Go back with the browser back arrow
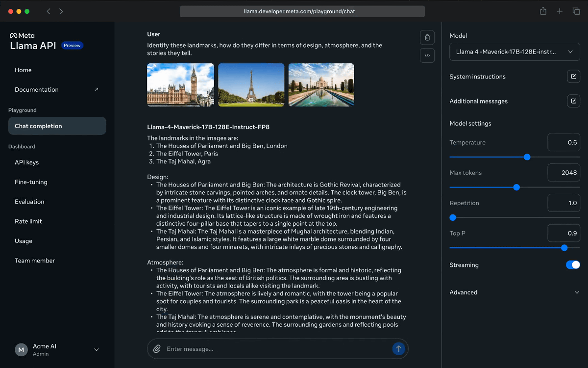The width and height of the screenshot is (588, 368). point(49,11)
